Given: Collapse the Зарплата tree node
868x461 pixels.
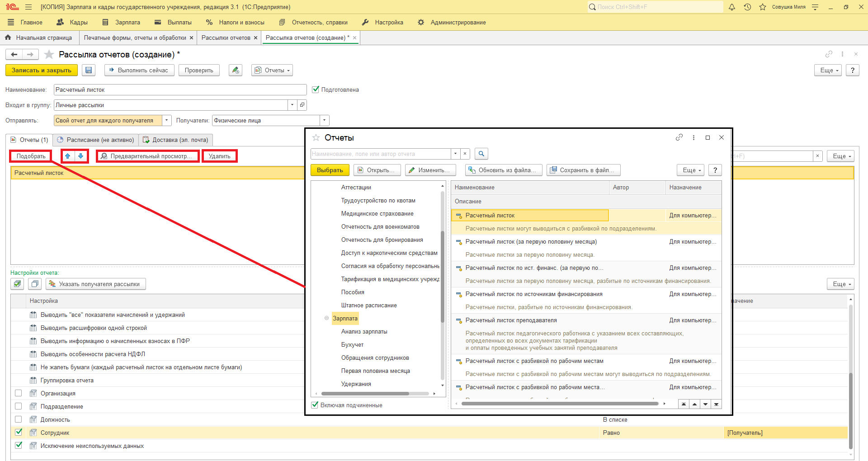Looking at the screenshot, I should click(326, 318).
